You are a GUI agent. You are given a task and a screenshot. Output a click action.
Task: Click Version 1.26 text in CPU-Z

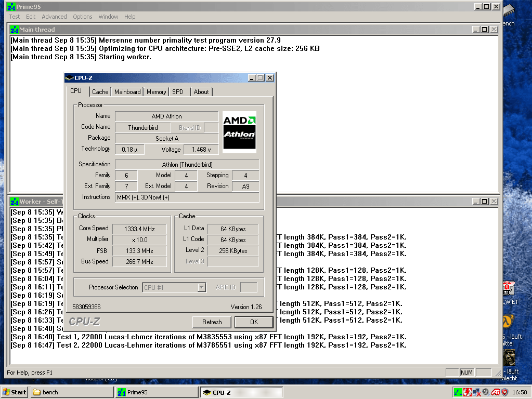(246, 307)
